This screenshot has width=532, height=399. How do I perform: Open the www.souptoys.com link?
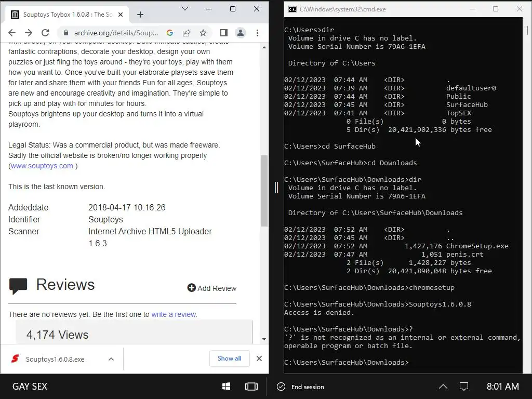coord(42,166)
